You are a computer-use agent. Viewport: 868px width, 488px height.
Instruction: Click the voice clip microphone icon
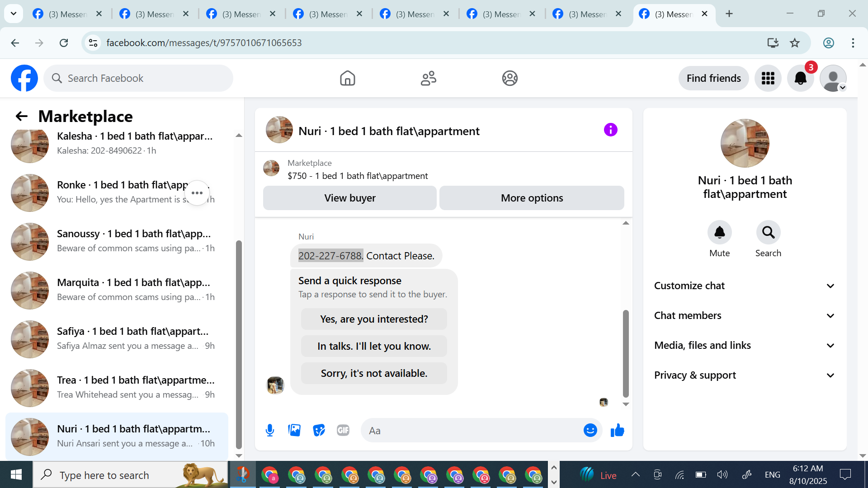point(270,431)
